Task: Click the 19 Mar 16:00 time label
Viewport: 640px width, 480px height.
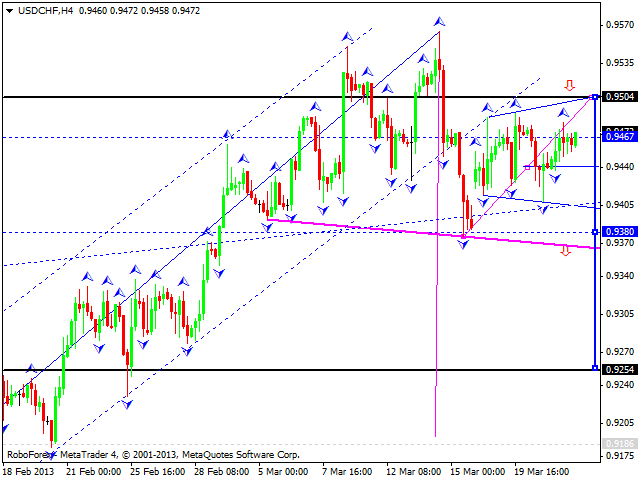Action: point(541,471)
